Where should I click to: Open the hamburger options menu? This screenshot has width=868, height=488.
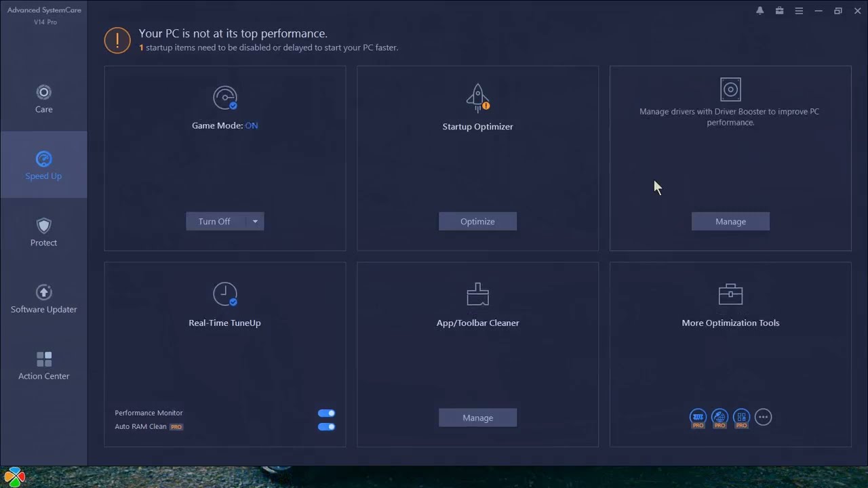coord(799,11)
